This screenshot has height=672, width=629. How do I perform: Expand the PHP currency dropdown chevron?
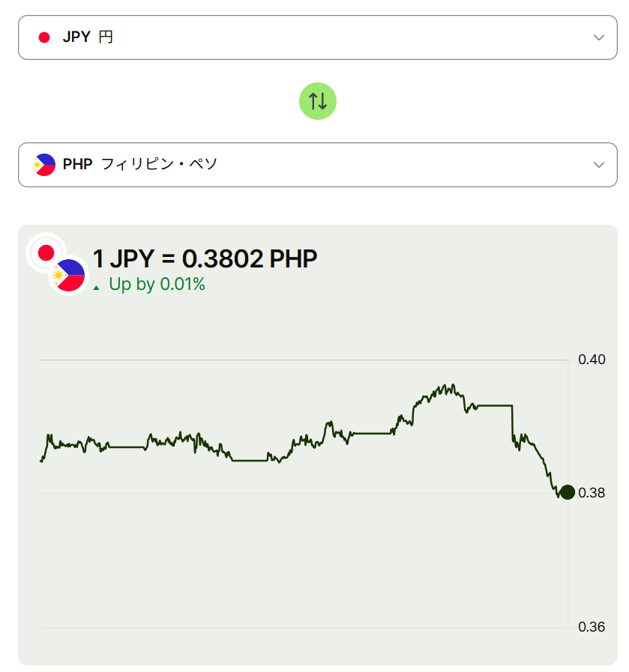(x=598, y=165)
